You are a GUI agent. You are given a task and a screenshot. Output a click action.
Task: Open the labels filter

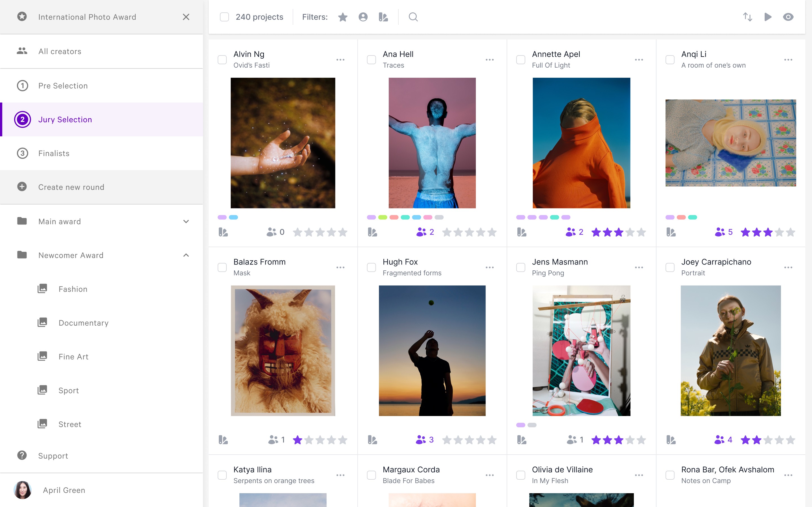coord(383,17)
